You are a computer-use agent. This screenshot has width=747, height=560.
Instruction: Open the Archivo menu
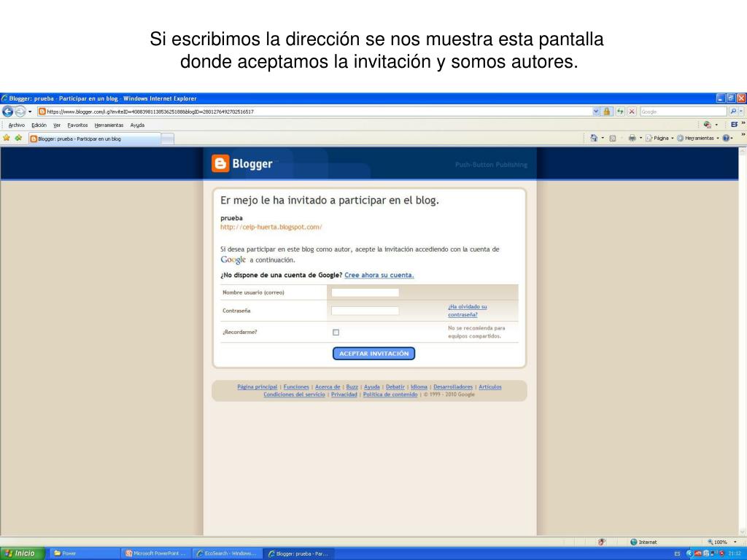16,125
